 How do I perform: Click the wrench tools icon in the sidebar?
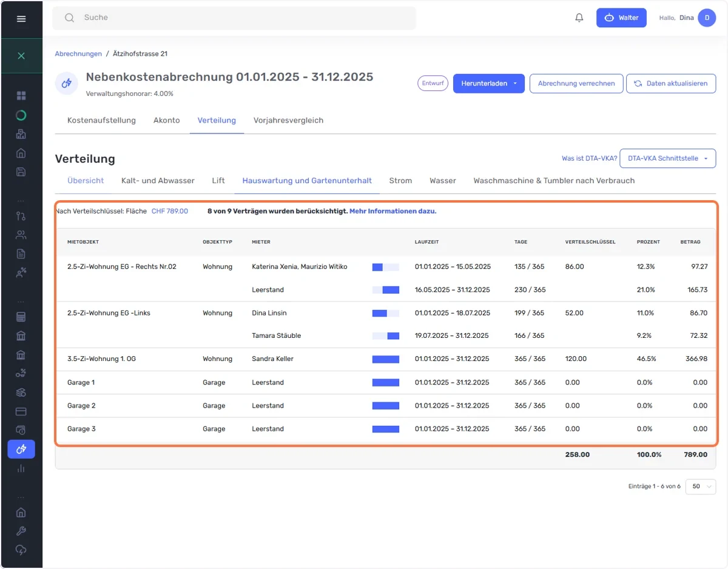pos(21,531)
